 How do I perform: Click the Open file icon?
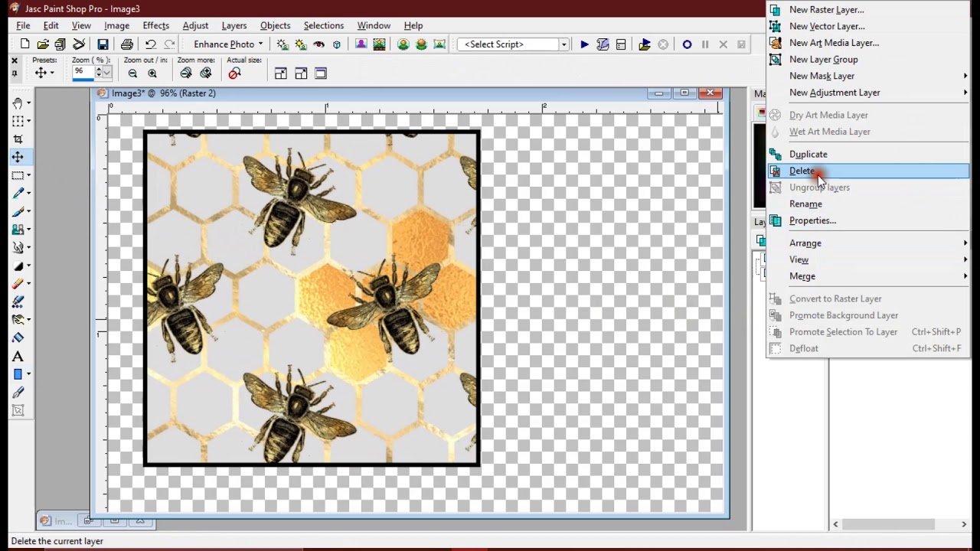click(43, 44)
